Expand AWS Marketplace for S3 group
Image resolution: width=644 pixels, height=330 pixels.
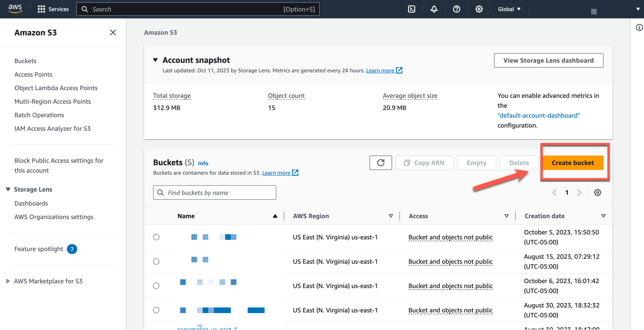[8, 281]
